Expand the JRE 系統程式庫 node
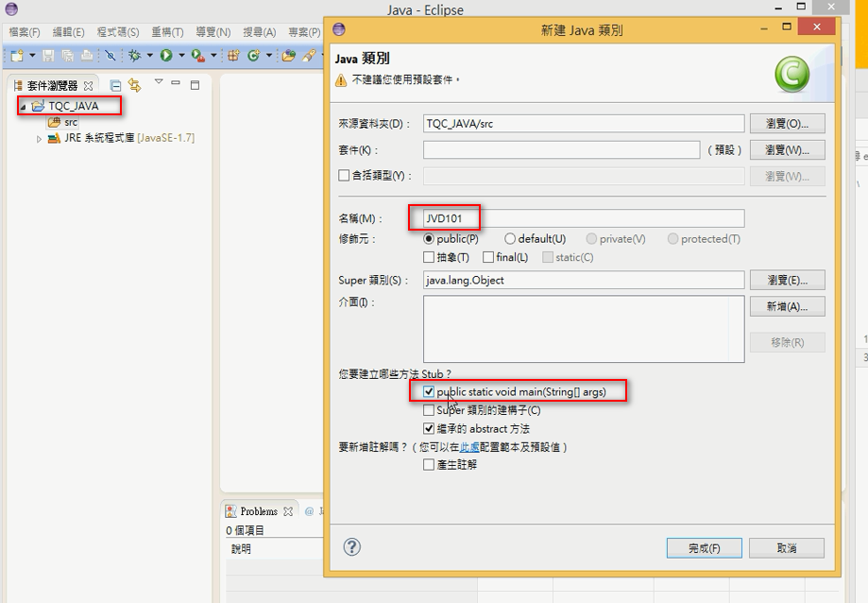This screenshot has height=603, width=868. click(39, 139)
